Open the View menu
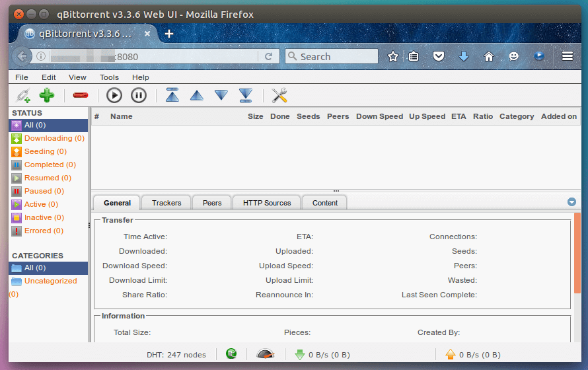 click(77, 77)
